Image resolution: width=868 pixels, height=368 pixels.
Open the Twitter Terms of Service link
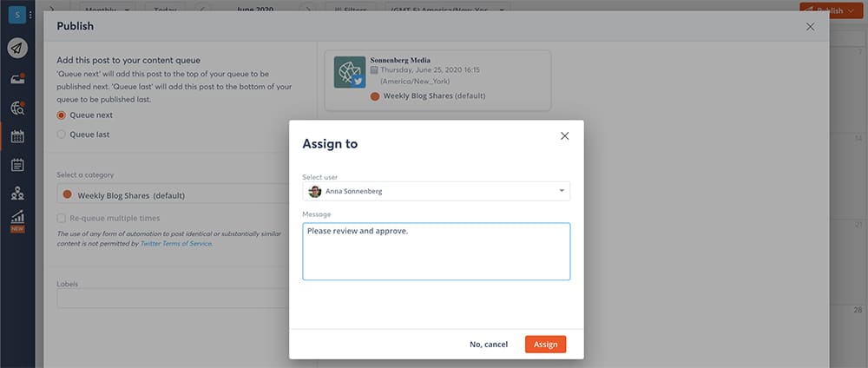[176, 244]
